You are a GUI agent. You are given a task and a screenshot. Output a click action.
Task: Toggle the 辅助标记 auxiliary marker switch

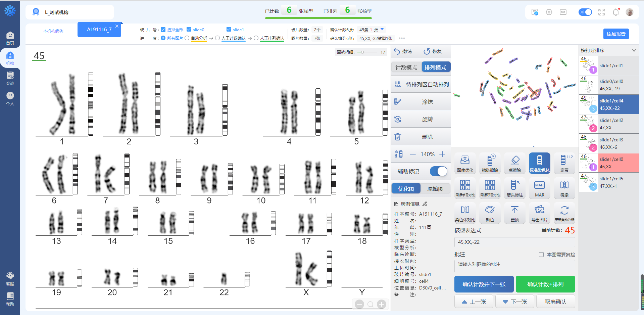pyautogui.click(x=438, y=171)
